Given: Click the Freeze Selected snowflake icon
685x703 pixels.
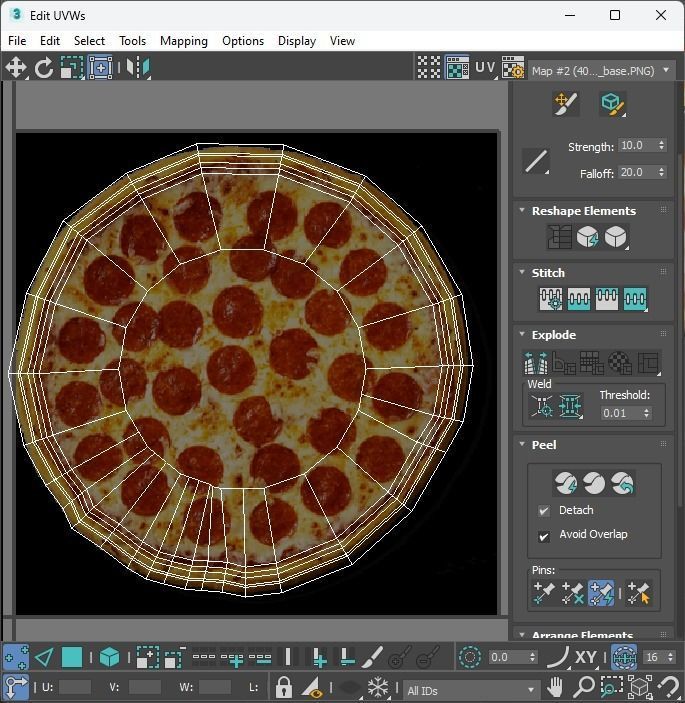Looking at the screenshot, I should click(x=378, y=687).
